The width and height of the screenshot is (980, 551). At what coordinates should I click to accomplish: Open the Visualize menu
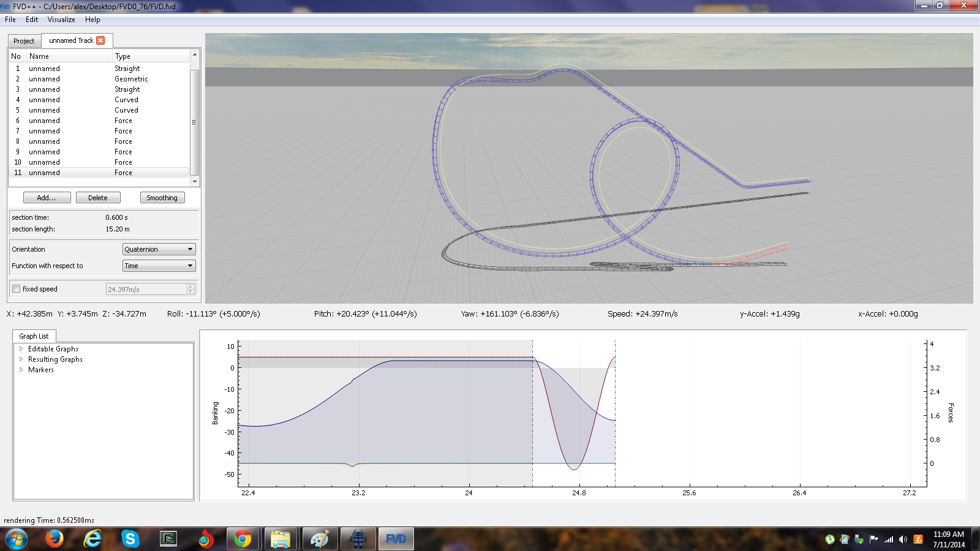(x=61, y=20)
